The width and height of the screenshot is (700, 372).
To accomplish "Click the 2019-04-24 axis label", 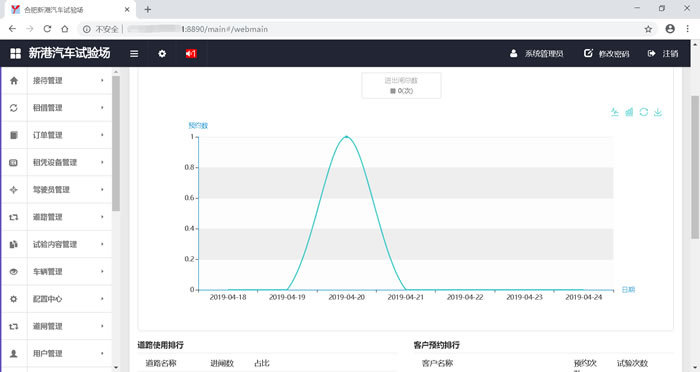I will click(x=583, y=297).
